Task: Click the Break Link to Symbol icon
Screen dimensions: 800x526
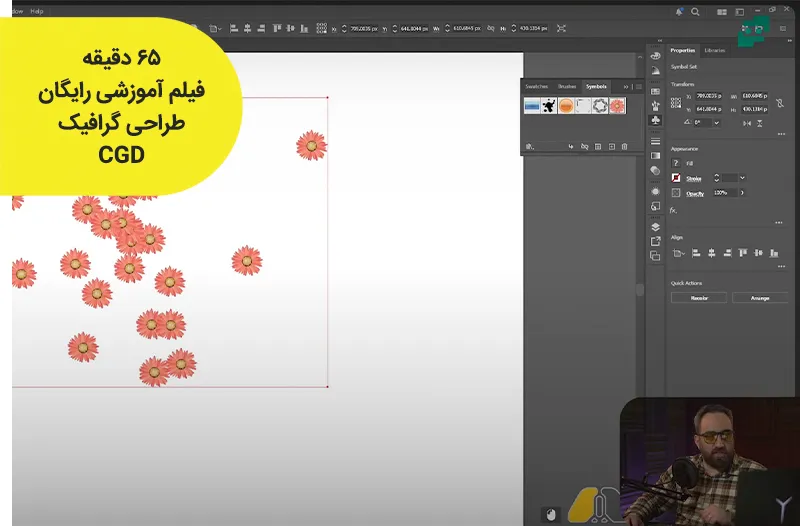Action: click(x=584, y=146)
